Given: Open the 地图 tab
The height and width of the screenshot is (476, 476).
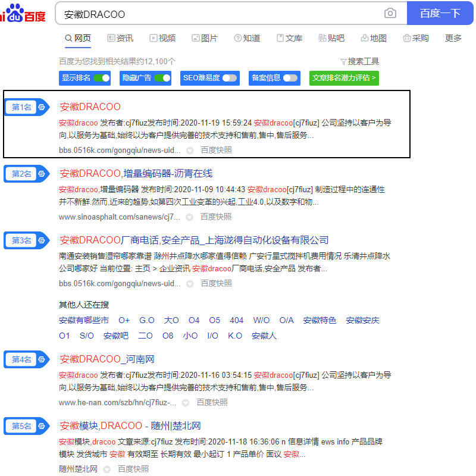Looking at the screenshot, I should pyautogui.click(x=374, y=38).
